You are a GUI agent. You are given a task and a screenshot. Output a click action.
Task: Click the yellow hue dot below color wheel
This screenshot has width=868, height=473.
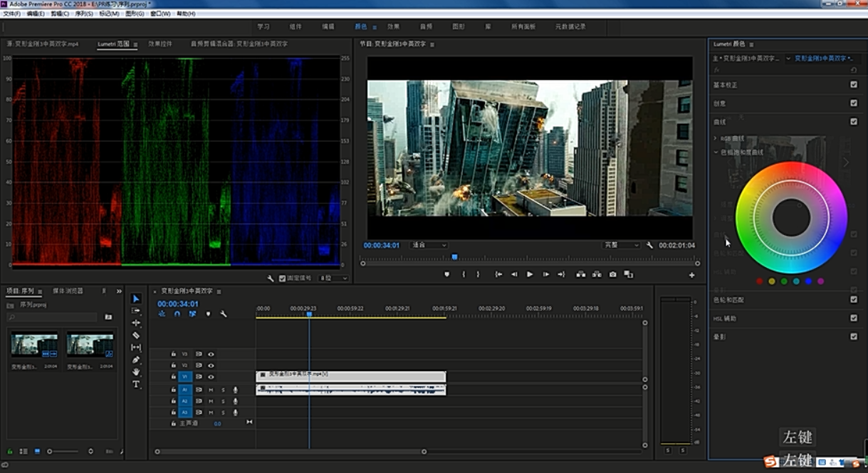point(772,281)
